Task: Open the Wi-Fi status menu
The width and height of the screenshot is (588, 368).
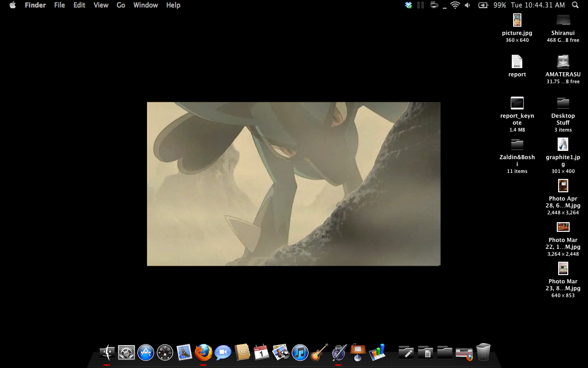Action: point(455,5)
